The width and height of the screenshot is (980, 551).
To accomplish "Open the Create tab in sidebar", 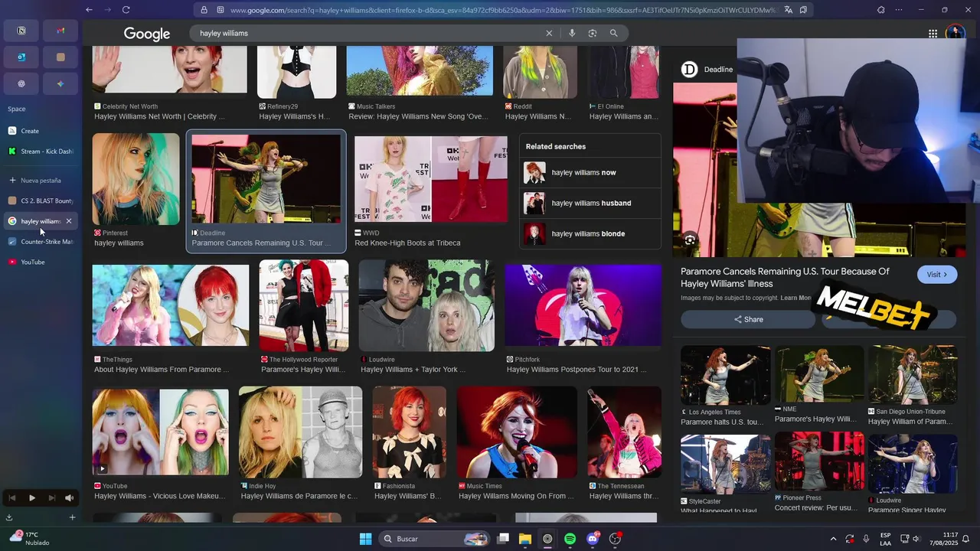I will 40,131.
